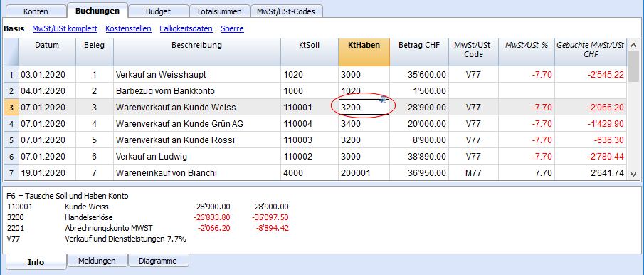This screenshot has width=644, height=275.
Task: Open the Diagramme bottom tab
Action: [x=158, y=261]
